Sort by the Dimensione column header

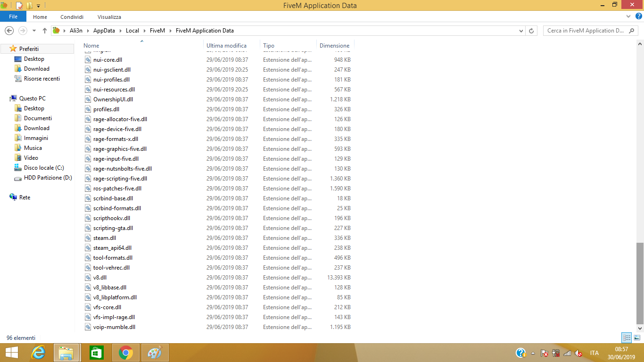(335, 45)
